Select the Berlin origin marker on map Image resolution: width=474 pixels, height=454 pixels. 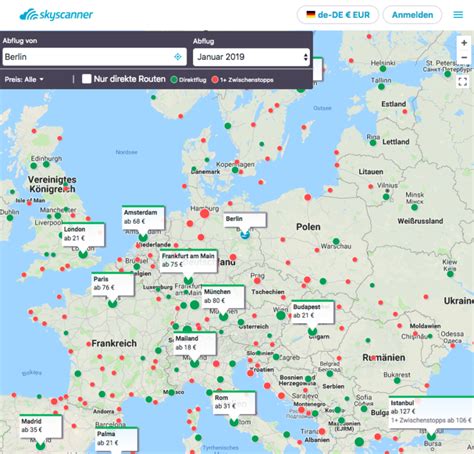(245, 234)
